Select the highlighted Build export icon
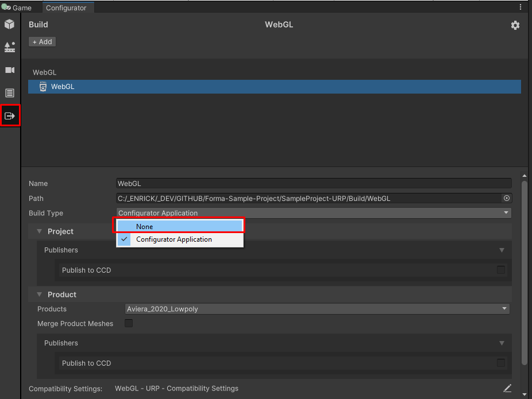The width and height of the screenshot is (532, 399). (x=9, y=115)
